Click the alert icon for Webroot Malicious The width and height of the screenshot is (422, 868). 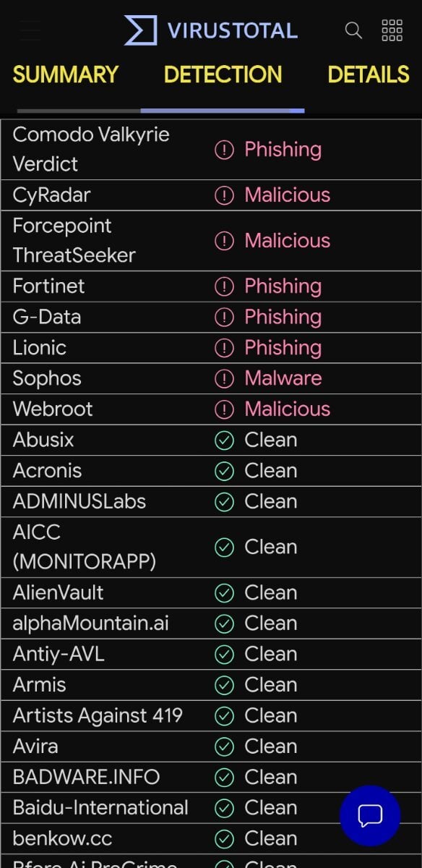click(x=225, y=409)
